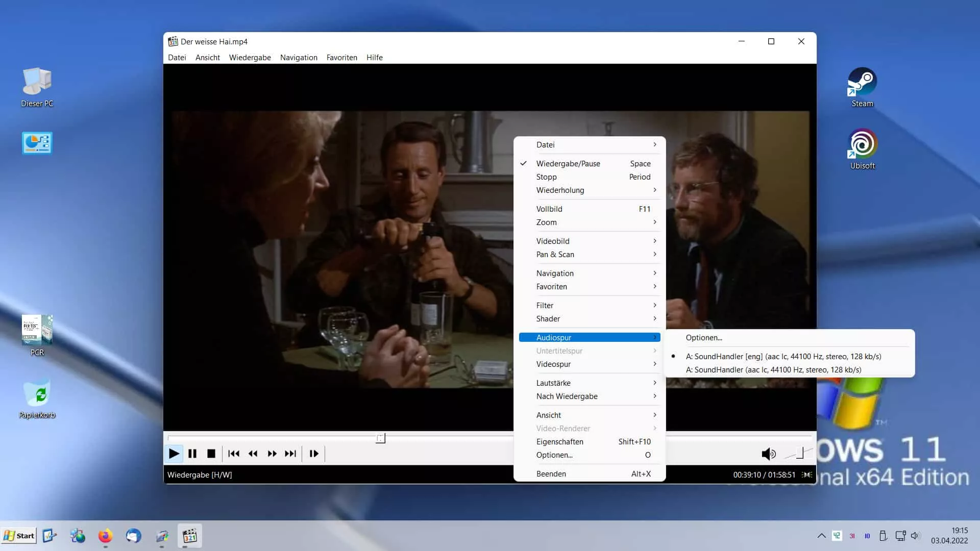The width and height of the screenshot is (980, 551).
Task: Open Optionen... in main context menu
Action: 590,455
